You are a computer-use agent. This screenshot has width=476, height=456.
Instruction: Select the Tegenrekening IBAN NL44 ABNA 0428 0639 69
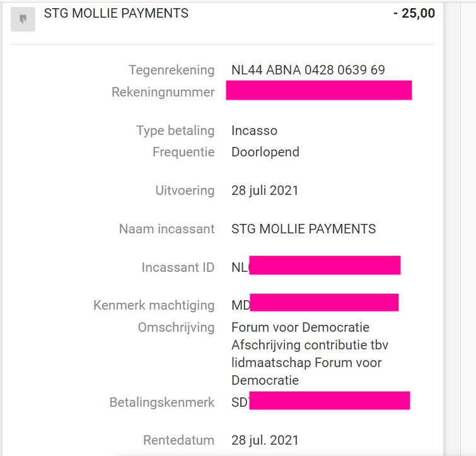(308, 70)
